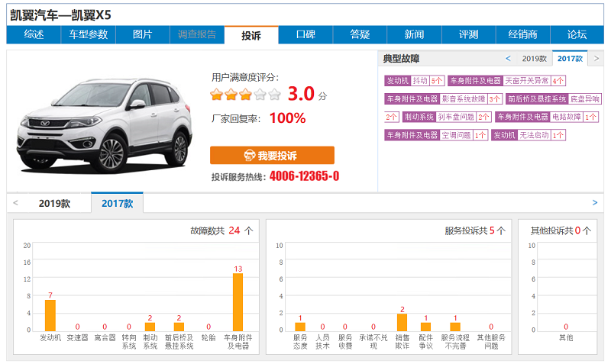Click the 其他投诉共 0 个 heading

(561, 230)
